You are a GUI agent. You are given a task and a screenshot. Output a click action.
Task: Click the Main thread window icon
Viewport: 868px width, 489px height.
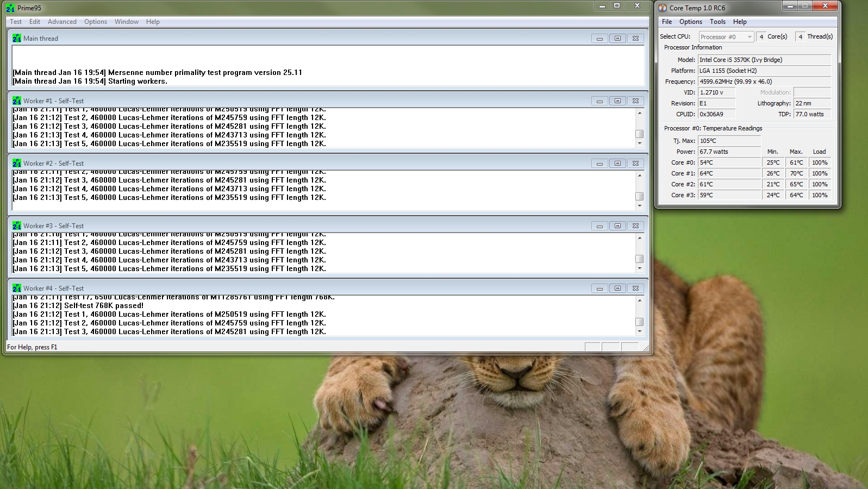[x=17, y=39]
